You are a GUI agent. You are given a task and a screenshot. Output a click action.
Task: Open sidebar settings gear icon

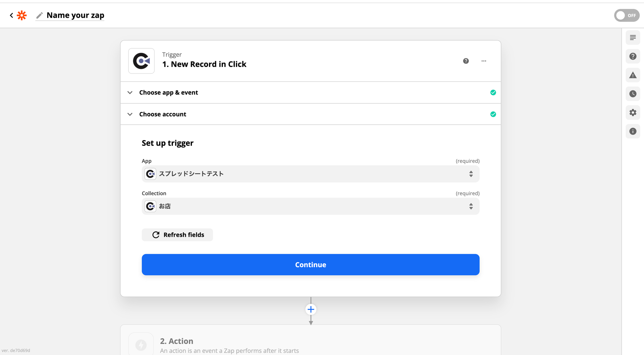point(633,112)
